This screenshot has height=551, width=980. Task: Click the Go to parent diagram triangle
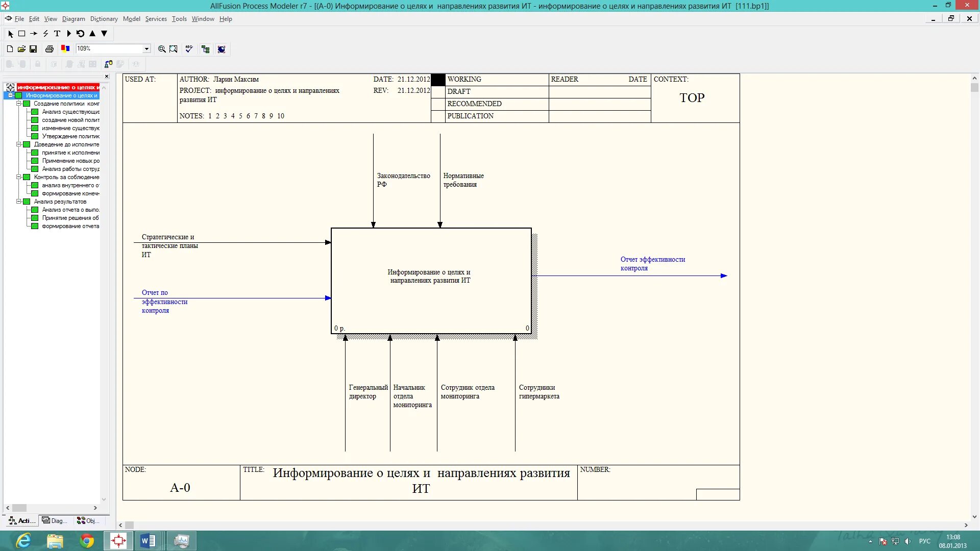pyautogui.click(x=92, y=34)
